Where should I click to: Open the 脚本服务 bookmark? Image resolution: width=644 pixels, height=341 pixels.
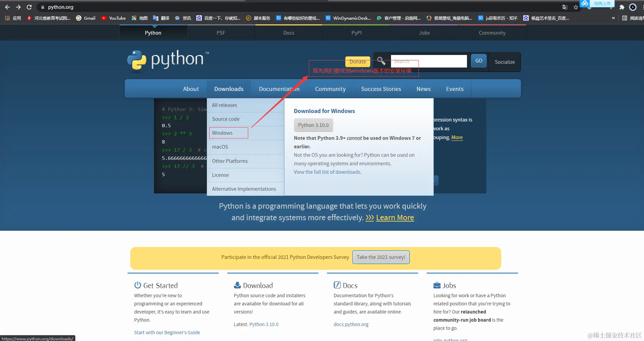click(x=258, y=18)
